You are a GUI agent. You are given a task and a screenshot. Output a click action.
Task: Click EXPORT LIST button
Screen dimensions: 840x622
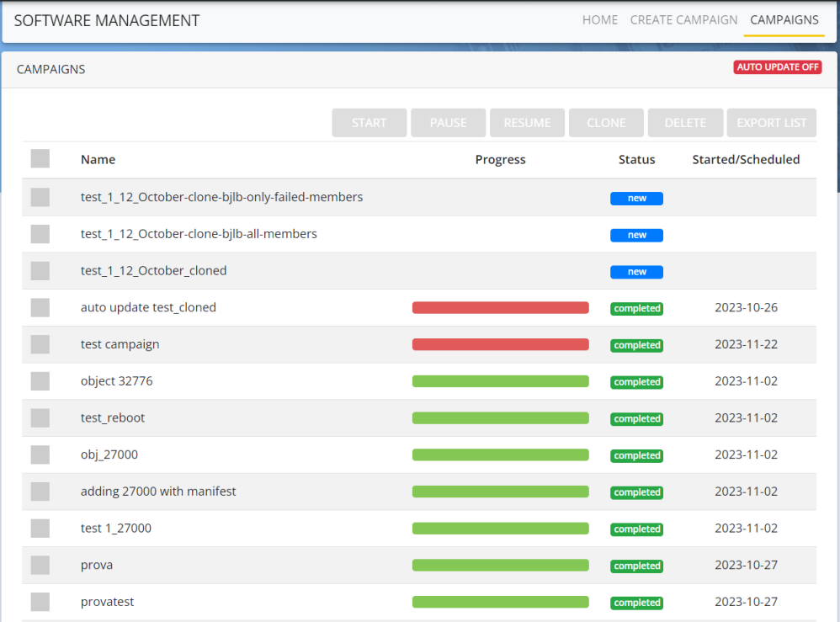click(771, 123)
